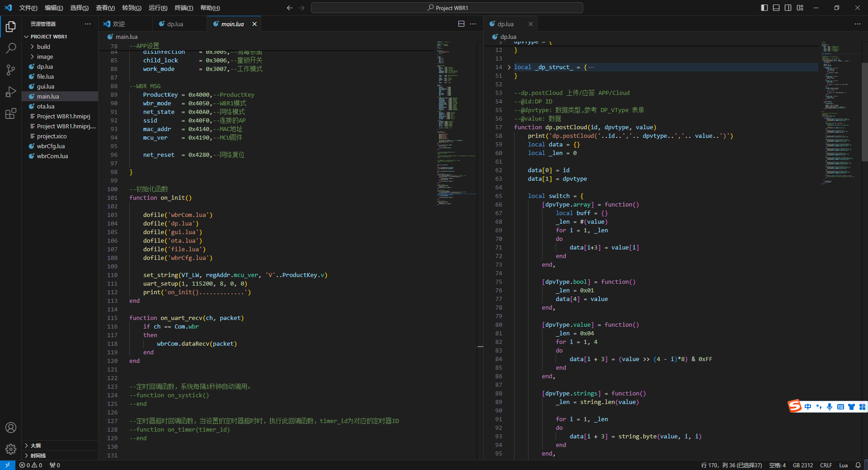
Task: Click Sogou microphone voice input icon
Action: 830,407
